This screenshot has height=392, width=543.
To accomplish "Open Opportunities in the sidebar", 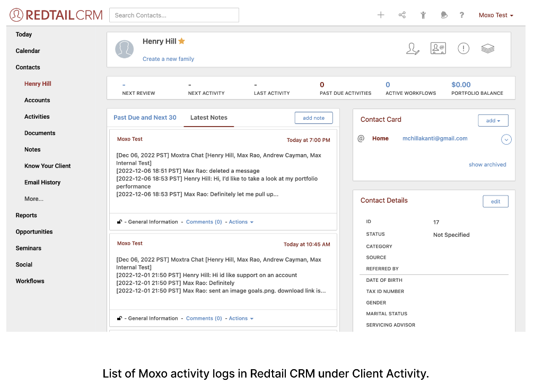I will coord(34,231).
